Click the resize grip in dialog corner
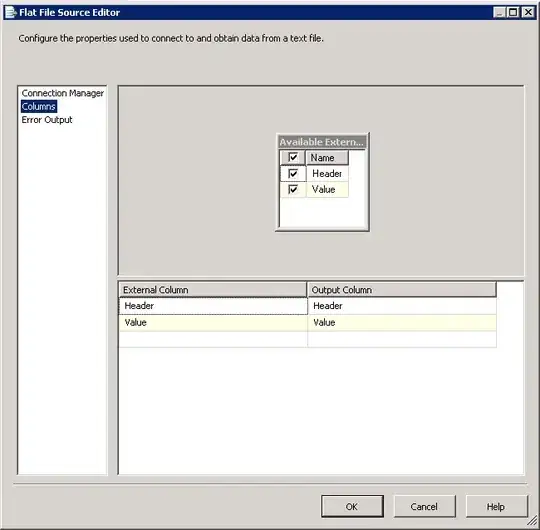The height and width of the screenshot is (530, 540). coord(532,521)
